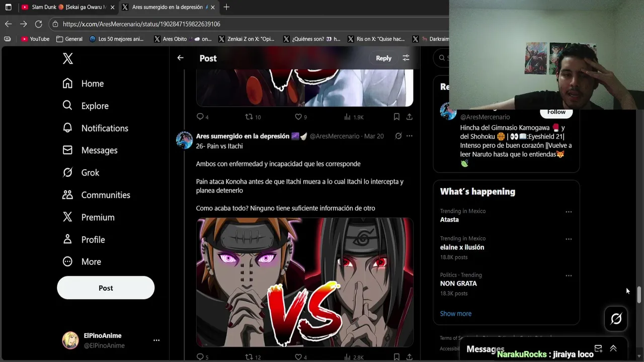This screenshot has width=644, height=362.
Task: Open more options for elaine x ilusión
Action: pos(569,239)
